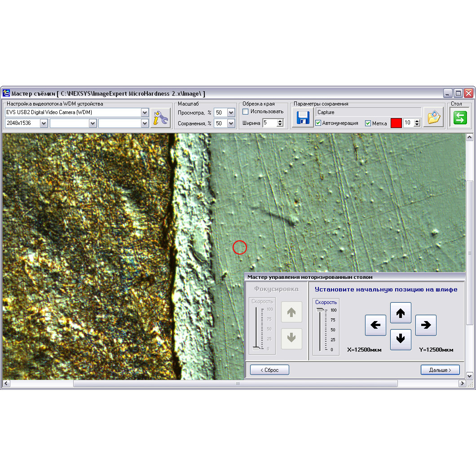This screenshot has width=476, height=476.
Task: Minimize the Мастер съёмки window
Action: pyautogui.click(x=448, y=93)
